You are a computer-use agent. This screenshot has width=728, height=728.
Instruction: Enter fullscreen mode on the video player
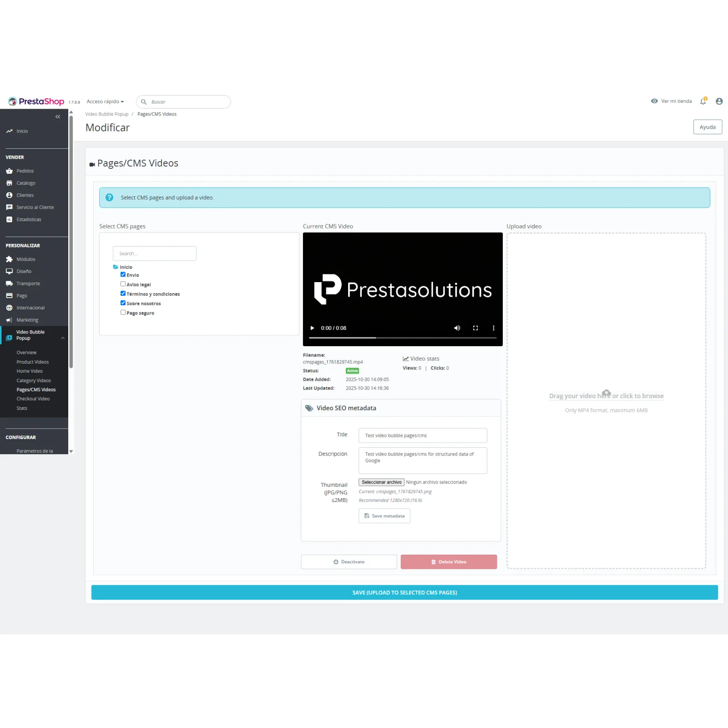[475, 328]
